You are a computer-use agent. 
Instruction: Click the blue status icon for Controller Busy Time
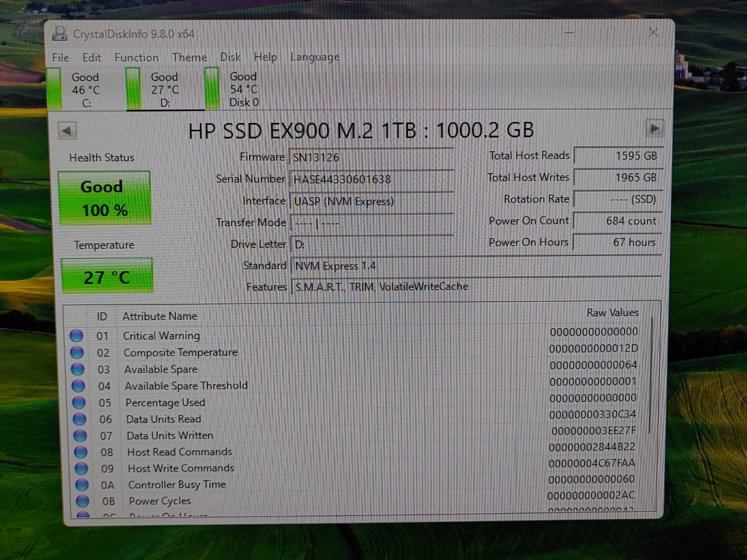82,485
